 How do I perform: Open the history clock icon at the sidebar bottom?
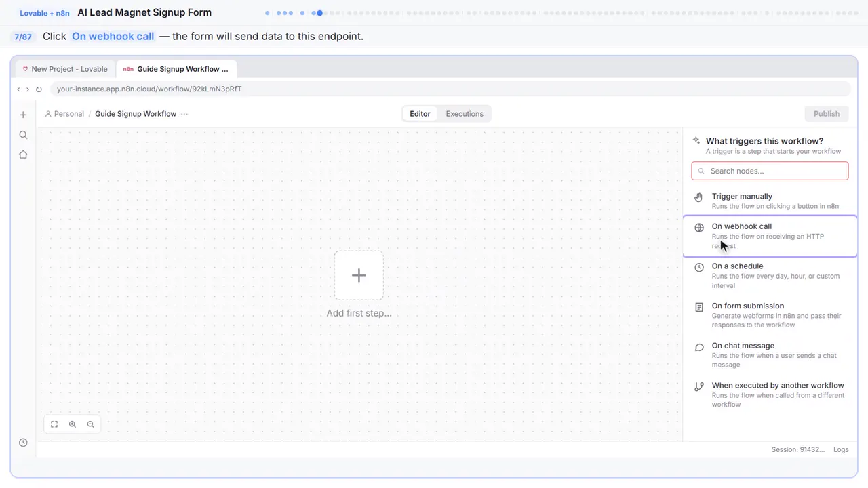pos(23,443)
